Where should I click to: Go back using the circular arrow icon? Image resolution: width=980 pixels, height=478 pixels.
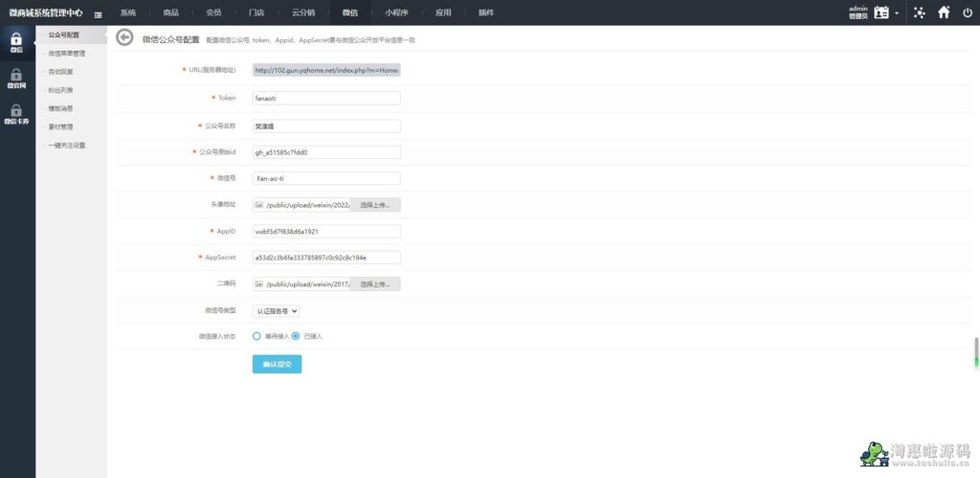point(125,38)
